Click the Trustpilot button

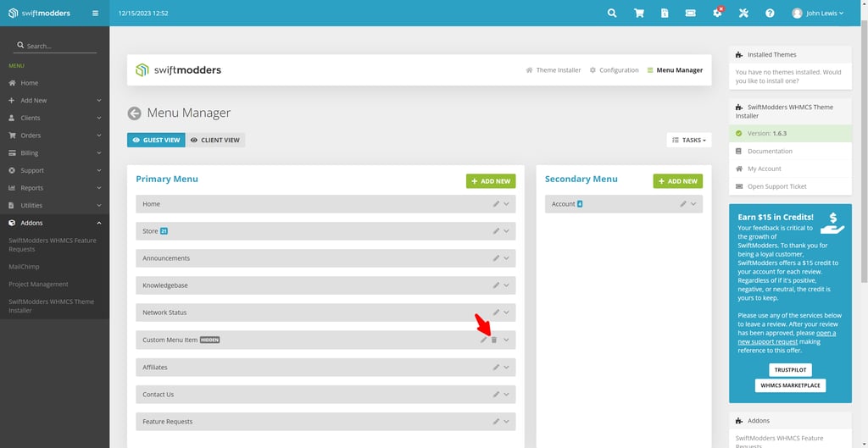click(x=791, y=370)
